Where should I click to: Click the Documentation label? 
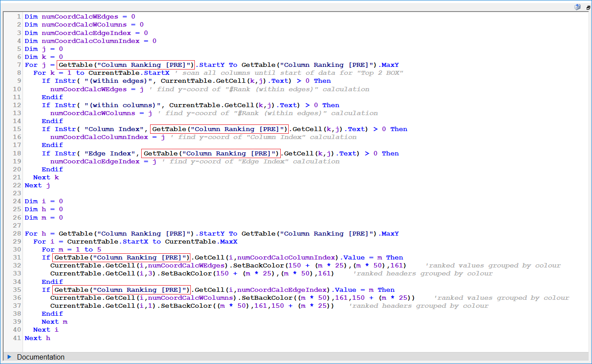41,357
